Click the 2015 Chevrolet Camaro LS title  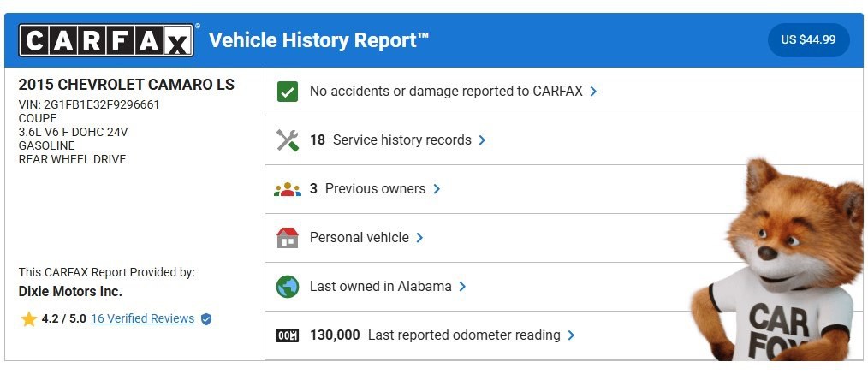point(126,85)
